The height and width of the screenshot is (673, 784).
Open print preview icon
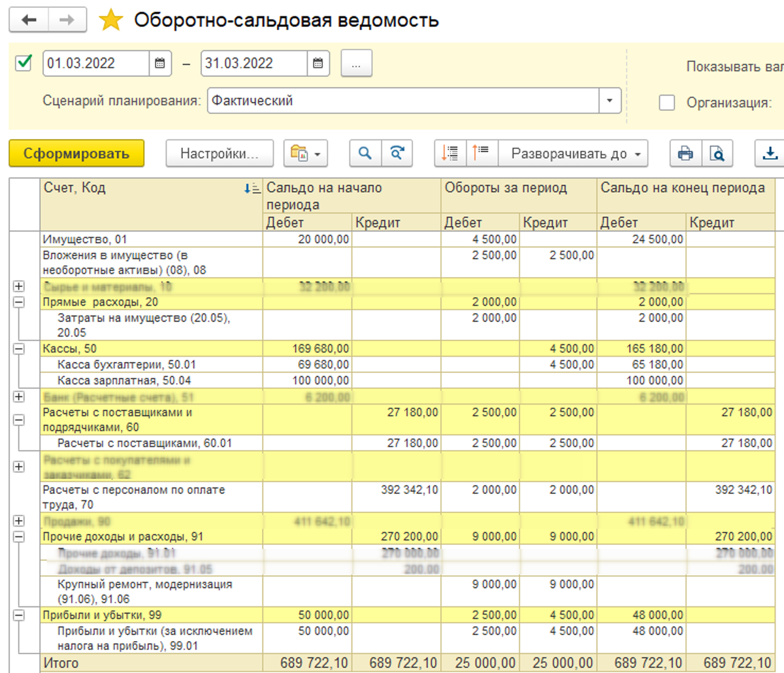coord(717,154)
